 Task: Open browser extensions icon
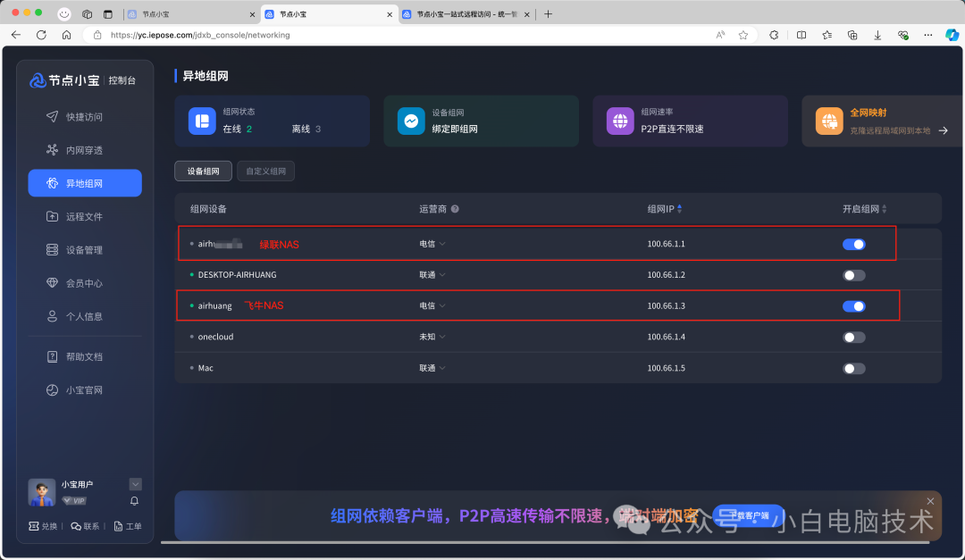pos(774,35)
